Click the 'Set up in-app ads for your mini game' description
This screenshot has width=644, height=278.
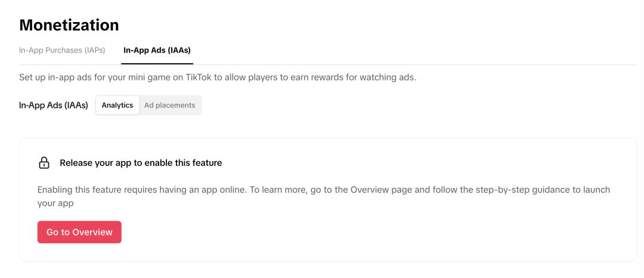218,78
